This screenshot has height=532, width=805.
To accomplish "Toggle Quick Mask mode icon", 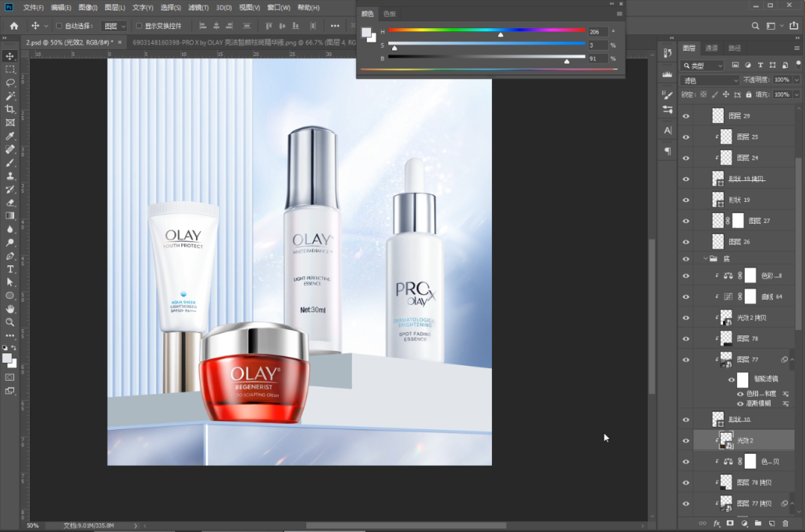I will (10, 378).
